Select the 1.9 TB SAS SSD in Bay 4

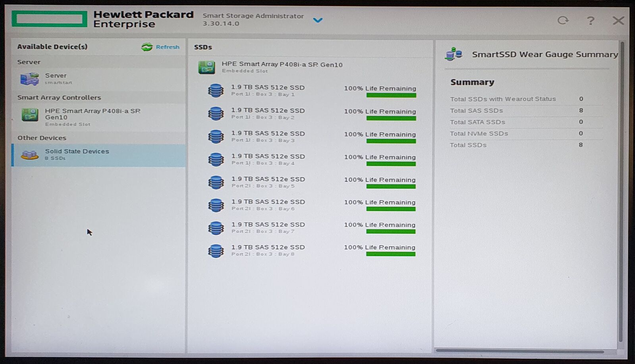click(268, 159)
